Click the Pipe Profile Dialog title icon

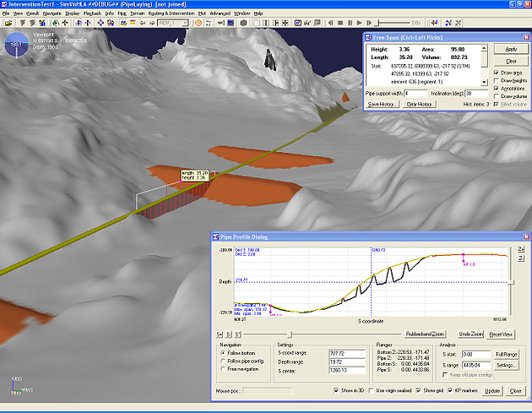(215, 238)
